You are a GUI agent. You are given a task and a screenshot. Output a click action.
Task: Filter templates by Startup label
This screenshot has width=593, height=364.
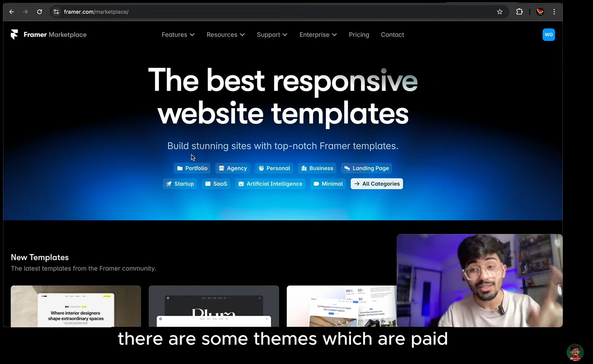pos(184,184)
